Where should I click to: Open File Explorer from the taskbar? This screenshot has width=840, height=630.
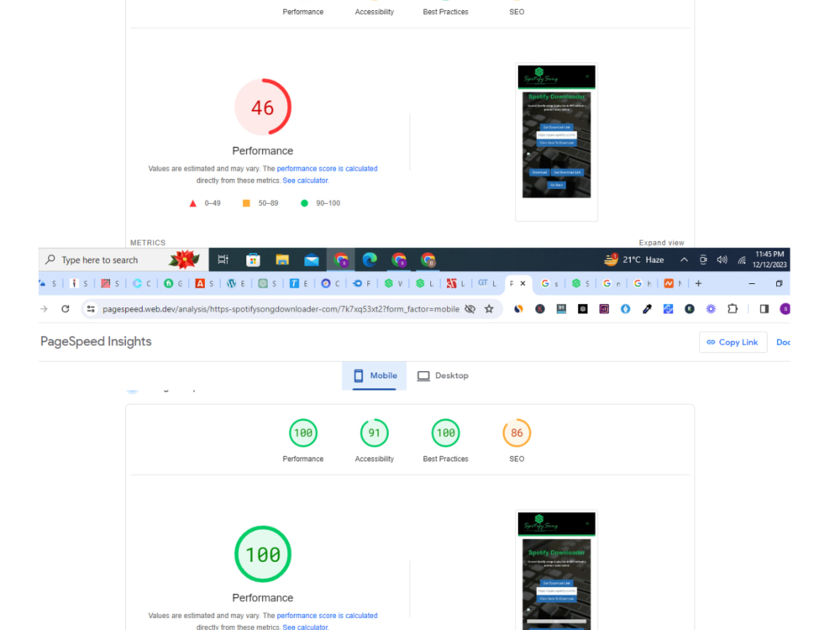pos(282,260)
